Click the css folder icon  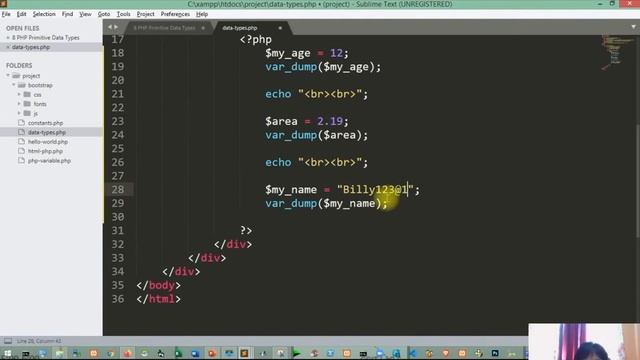tap(27, 95)
